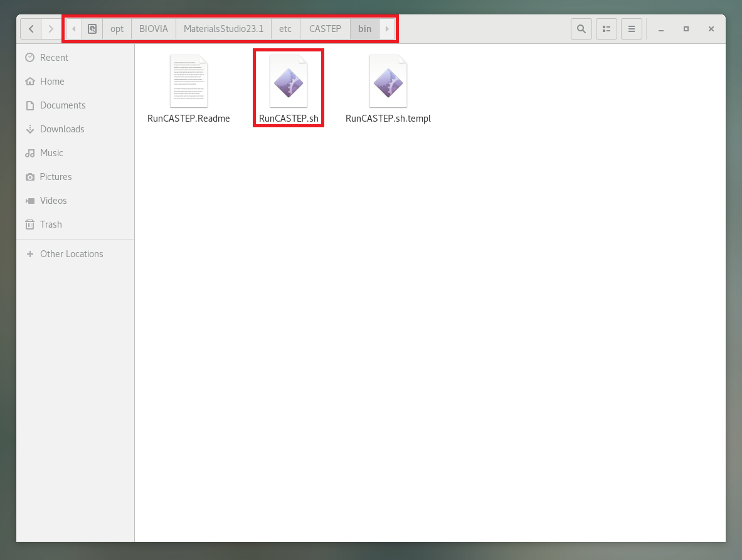Jump to the opt folder in the path bar
The width and height of the screenshot is (742, 560).
pos(117,29)
